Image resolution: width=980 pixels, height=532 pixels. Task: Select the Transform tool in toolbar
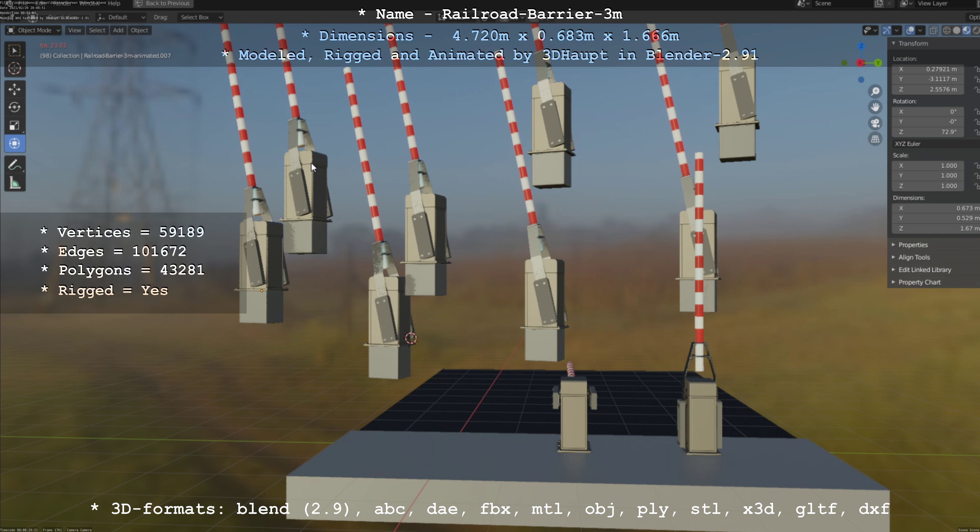pos(15,144)
